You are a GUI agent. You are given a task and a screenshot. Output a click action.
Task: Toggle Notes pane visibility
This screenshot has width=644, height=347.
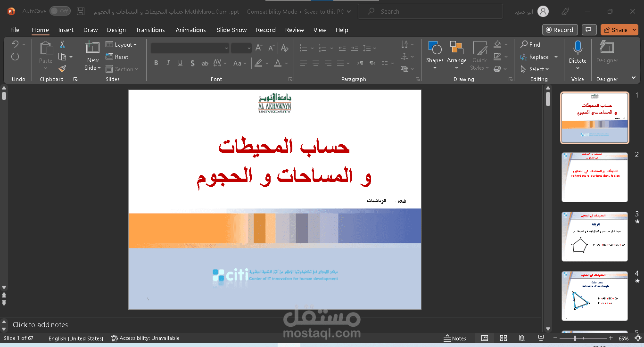point(455,338)
